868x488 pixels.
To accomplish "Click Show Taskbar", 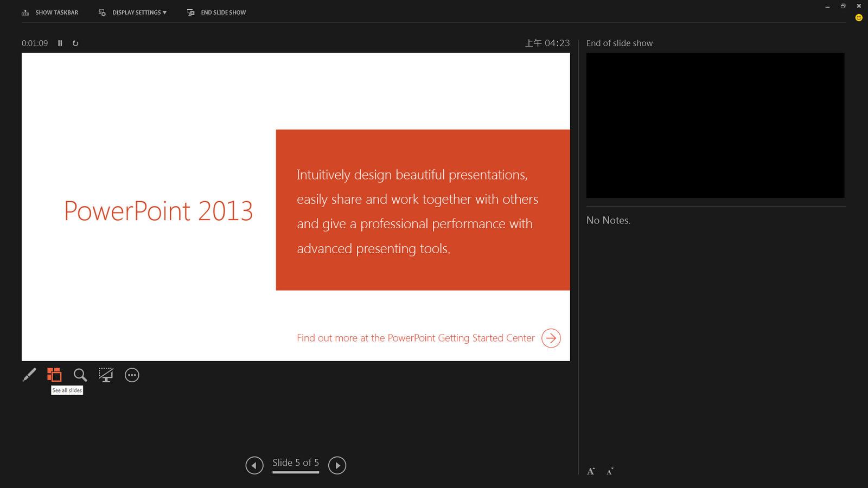I will click(x=50, y=12).
